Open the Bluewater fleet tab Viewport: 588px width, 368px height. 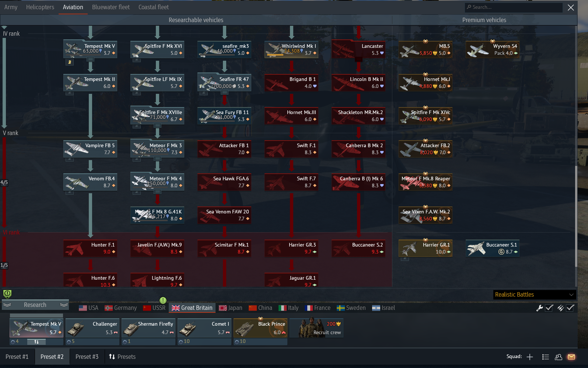111,7
